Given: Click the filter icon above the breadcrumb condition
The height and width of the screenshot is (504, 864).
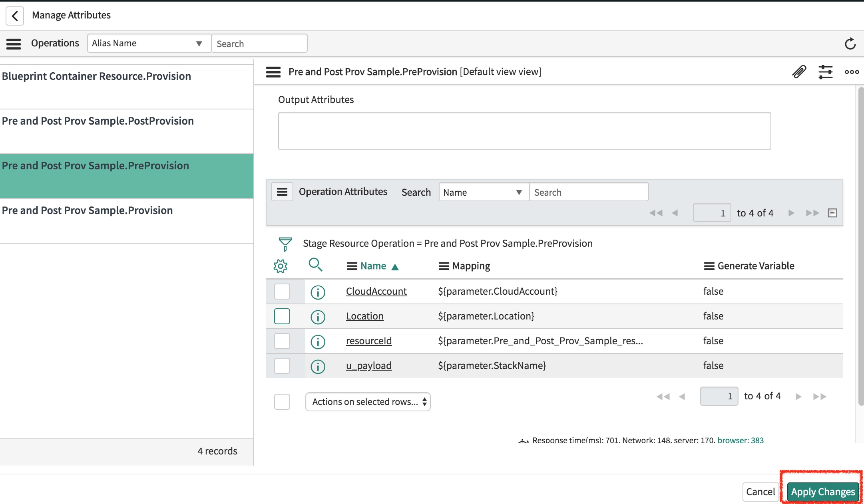Looking at the screenshot, I should (285, 244).
